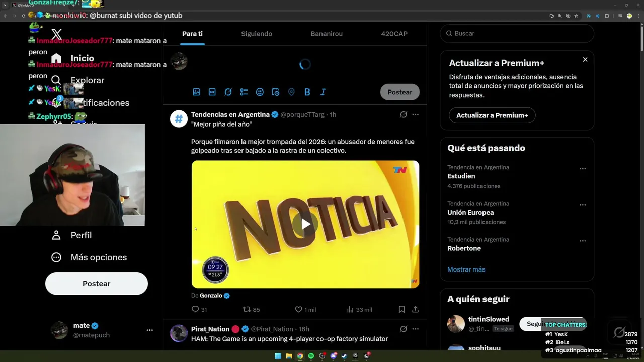Click the browser zoom magnifier icon

(559, 16)
